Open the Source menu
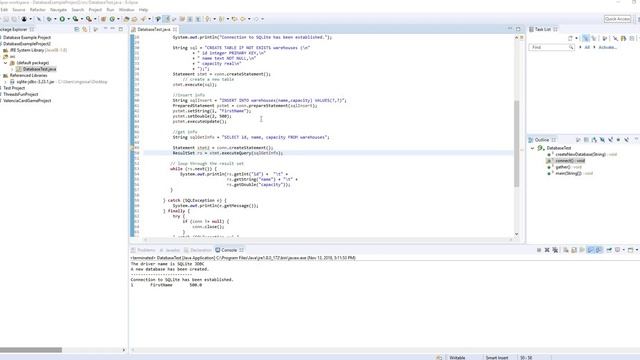 19,10
